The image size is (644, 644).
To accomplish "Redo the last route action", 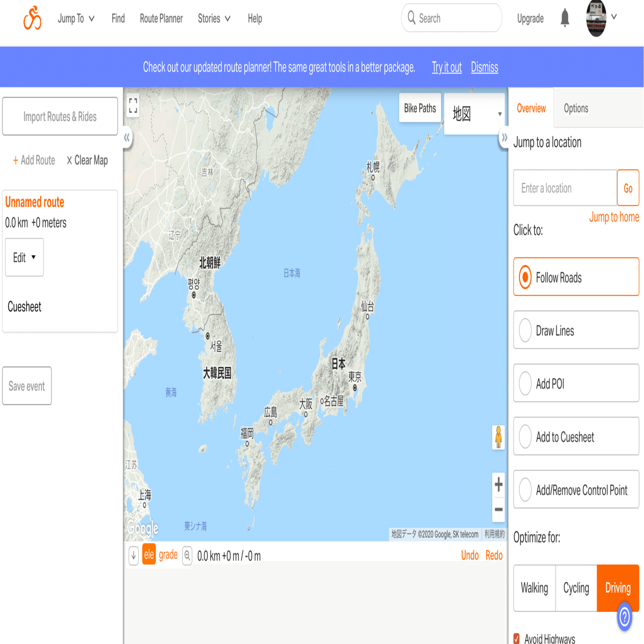I will (x=494, y=555).
